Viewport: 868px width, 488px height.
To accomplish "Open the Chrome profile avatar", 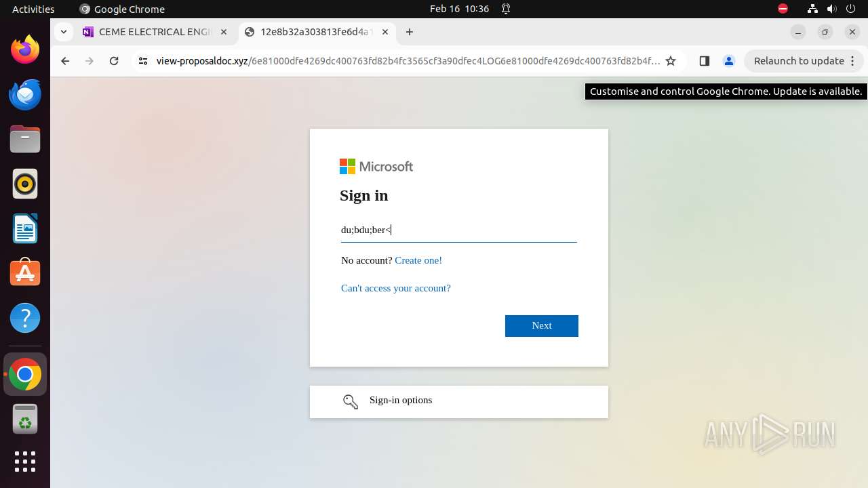I will pos(729,61).
